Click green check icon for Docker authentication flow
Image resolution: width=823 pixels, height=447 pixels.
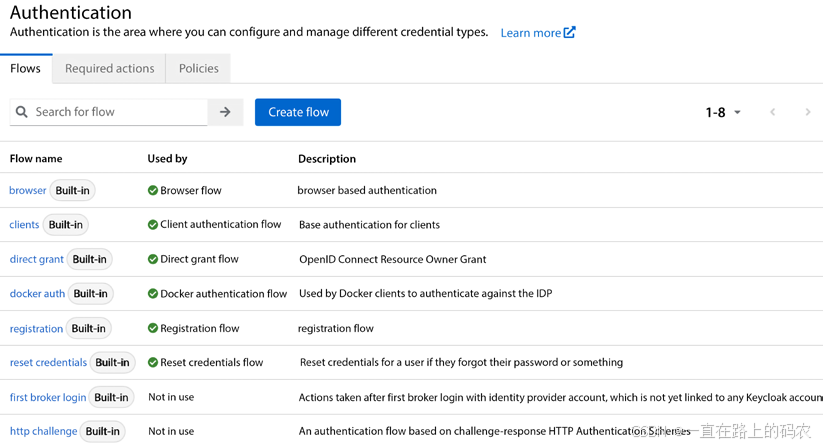click(153, 294)
